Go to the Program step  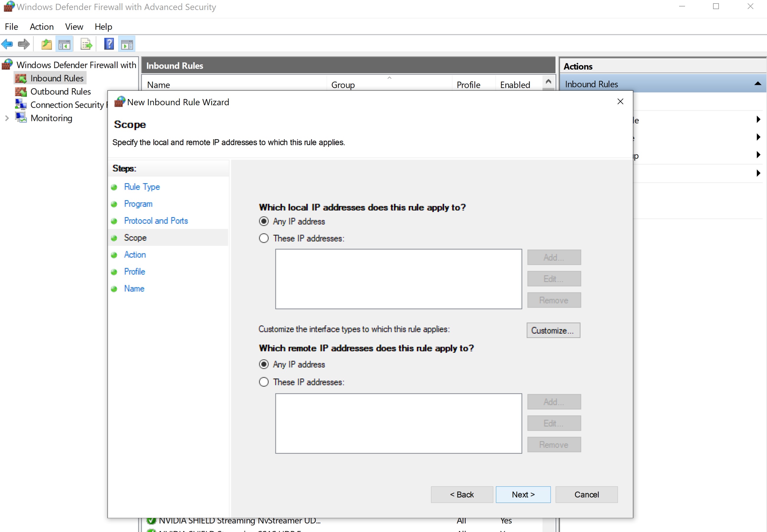click(x=138, y=204)
